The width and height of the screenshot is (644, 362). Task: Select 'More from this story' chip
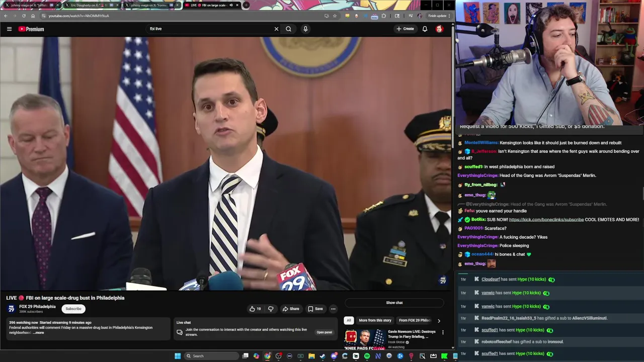(375, 320)
